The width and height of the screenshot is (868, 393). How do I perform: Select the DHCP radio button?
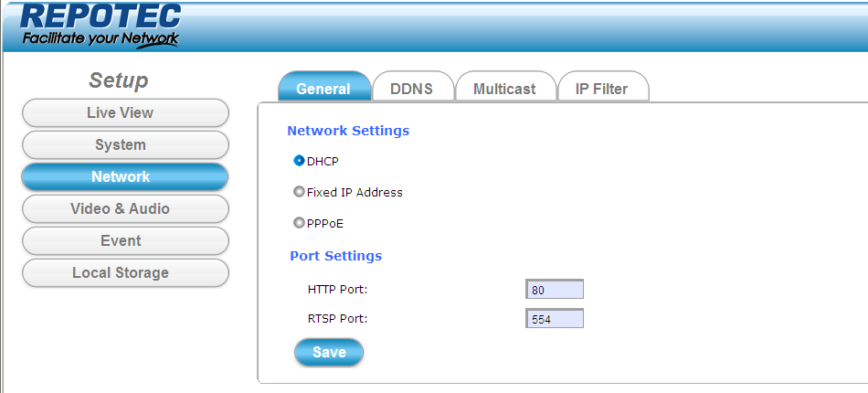point(299,161)
